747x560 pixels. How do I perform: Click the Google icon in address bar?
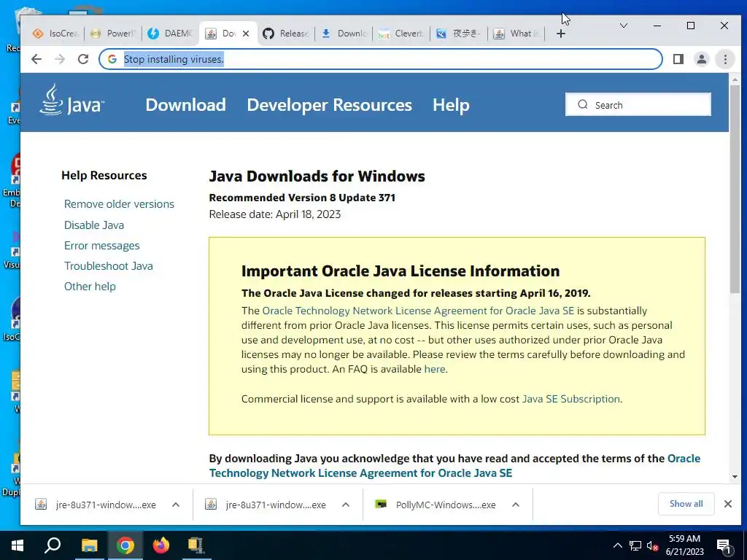point(112,59)
